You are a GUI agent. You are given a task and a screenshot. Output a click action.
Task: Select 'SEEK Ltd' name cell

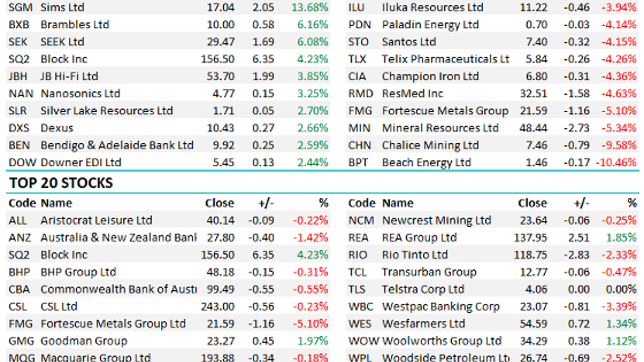[x=62, y=42]
